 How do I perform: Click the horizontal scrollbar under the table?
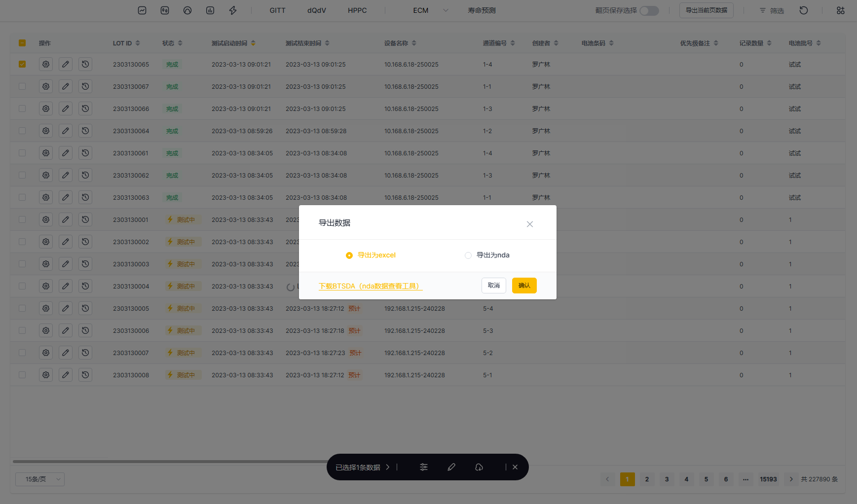(x=170, y=462)
